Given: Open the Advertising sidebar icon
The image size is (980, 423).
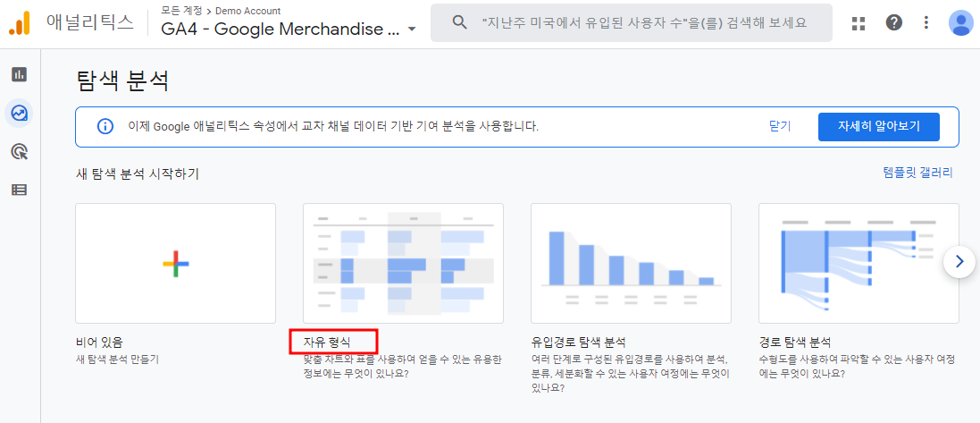Looking at the screenshot, I should click(x=20, y=151).
